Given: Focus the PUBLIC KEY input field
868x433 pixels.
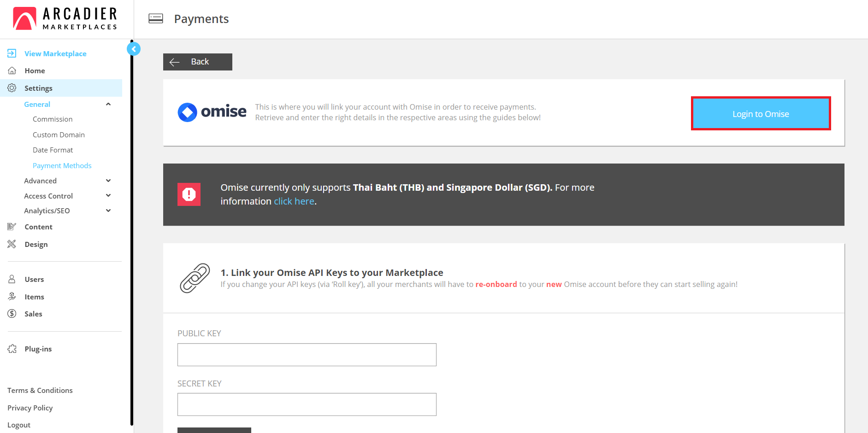Looking at the screenshot, I should pos(307,355).
